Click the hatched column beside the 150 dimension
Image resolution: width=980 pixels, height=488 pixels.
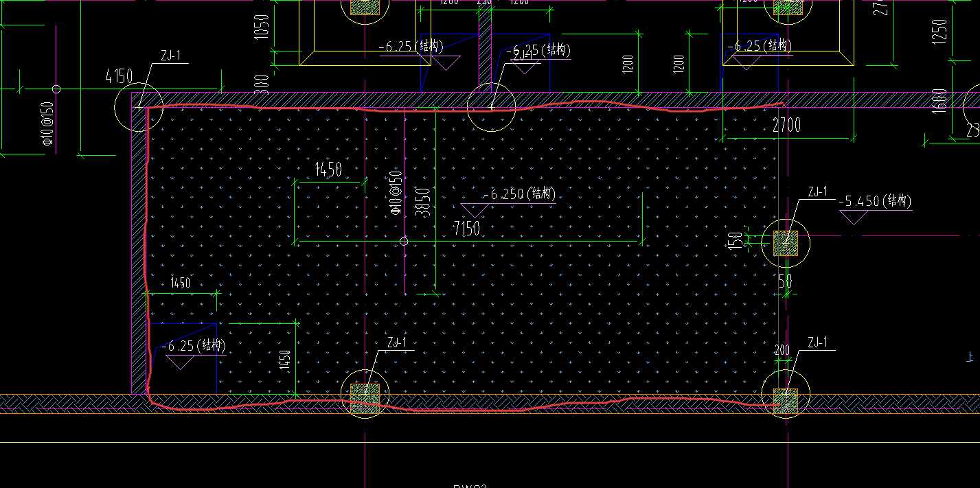click(786, 244)
